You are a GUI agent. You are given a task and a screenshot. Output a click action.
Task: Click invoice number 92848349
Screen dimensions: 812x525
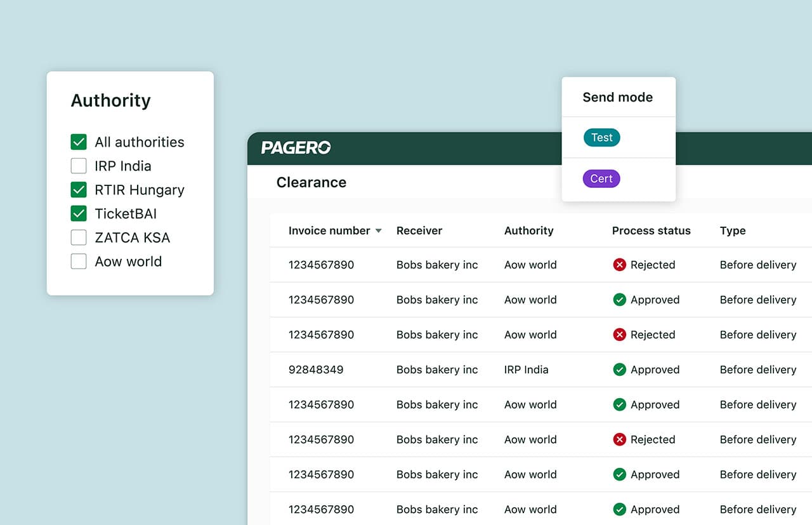click(x=316, y=369)
